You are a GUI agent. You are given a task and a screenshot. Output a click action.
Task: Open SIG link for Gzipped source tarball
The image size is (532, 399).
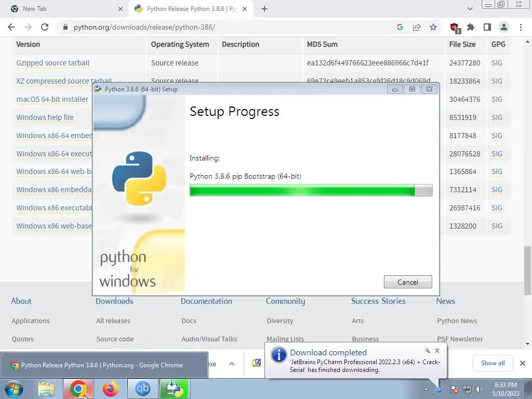(497, 63)
